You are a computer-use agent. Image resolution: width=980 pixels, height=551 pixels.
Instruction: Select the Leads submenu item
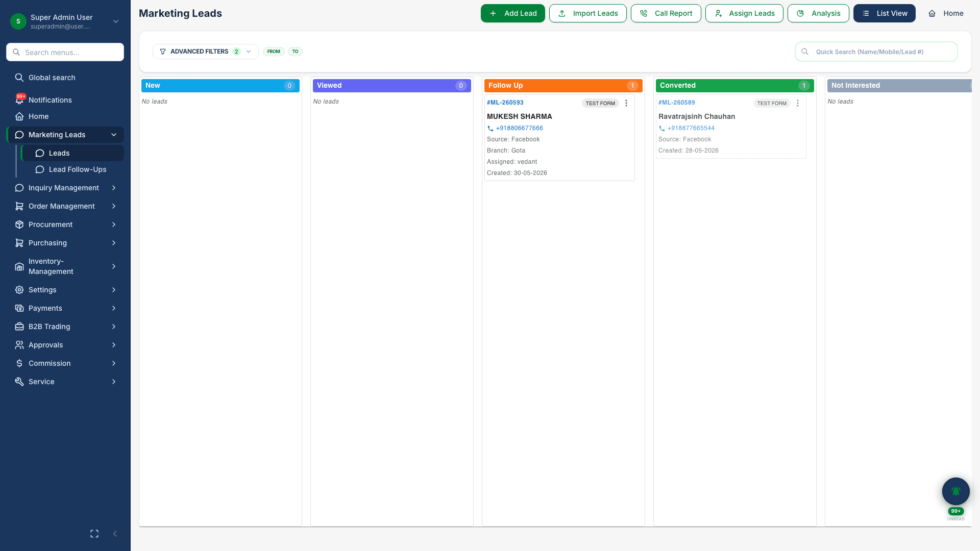tap(72, 153)
